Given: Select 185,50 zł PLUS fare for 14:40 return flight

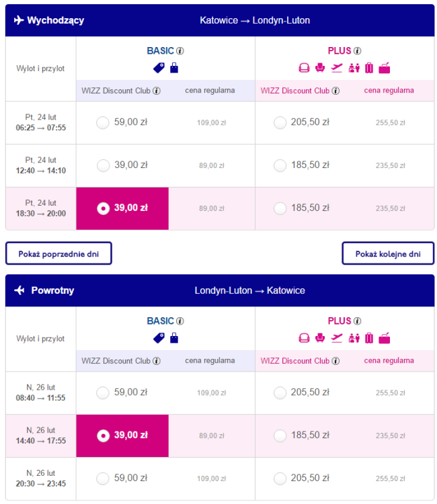Looking at the screenshot, I should tap(280, 435).
